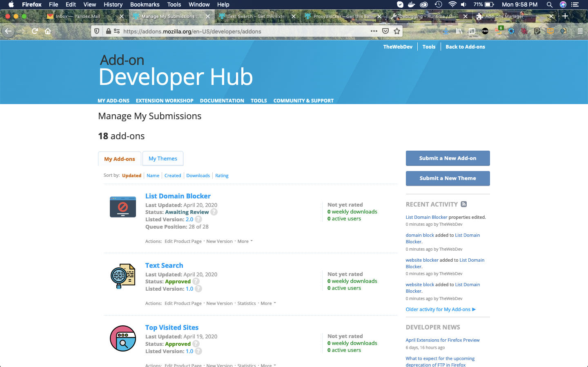Click New Version for List Domain Blocker

pos(220,241)
